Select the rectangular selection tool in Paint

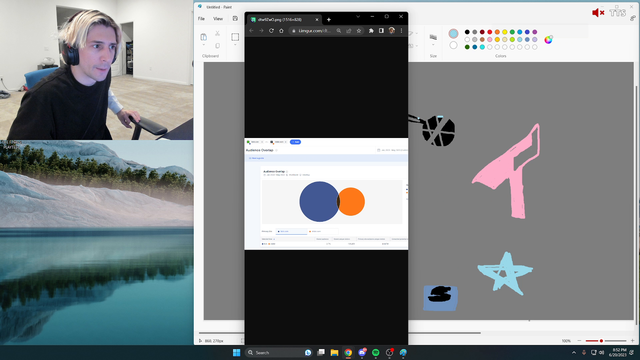coord(235,37)
